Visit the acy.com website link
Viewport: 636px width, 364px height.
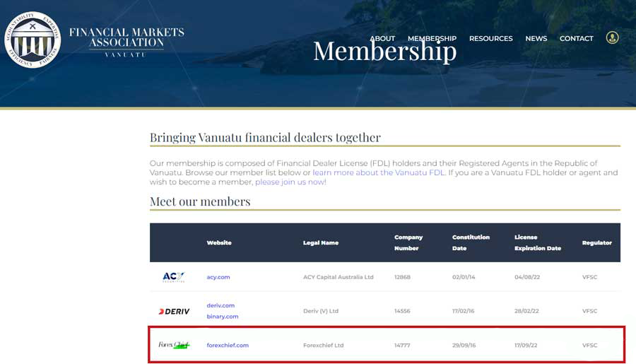pos(218,277)
